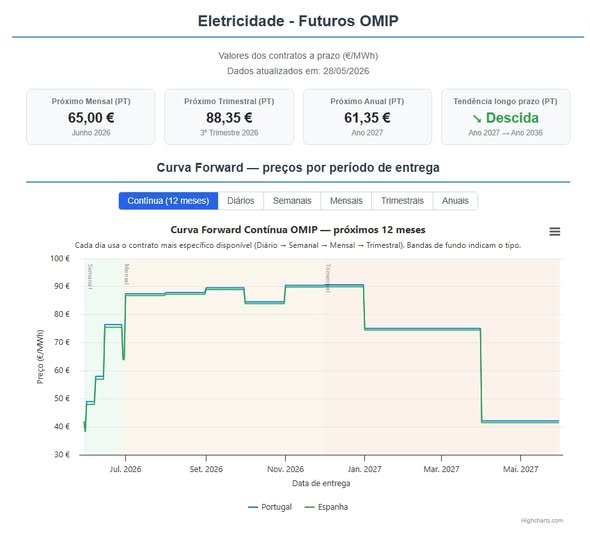Click the blue Portugal legend line marker
Image resolution: width=590 pixels, height=534 pixels.
[252, 507]
